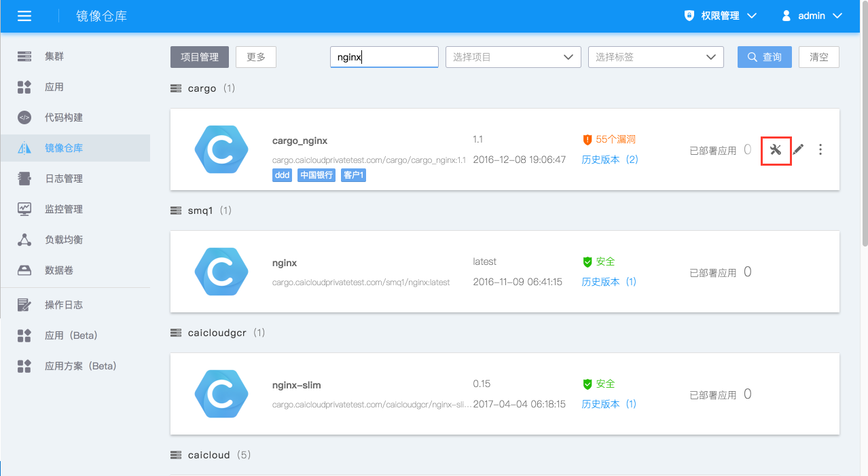Click the 项目管理 button
The image size is (868, 476).
[x=200, y=57]
